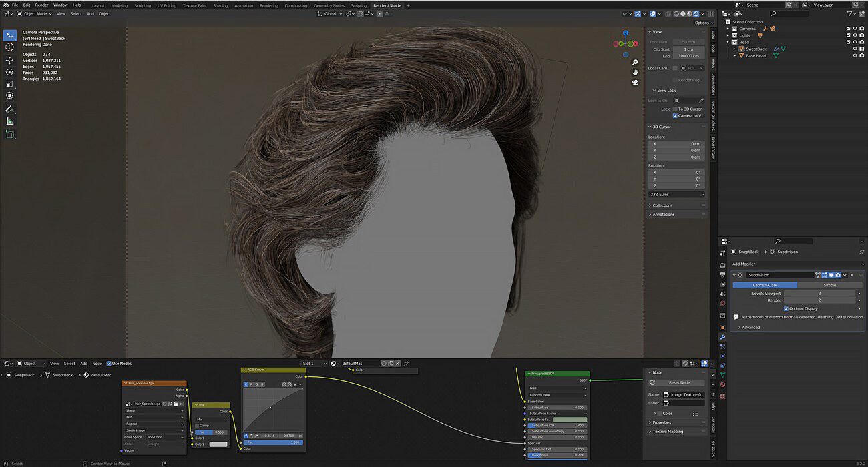Click the SweptBack modifier wrench icon
The width and height of the screenshot is (868, 467).
pos(775,49)
